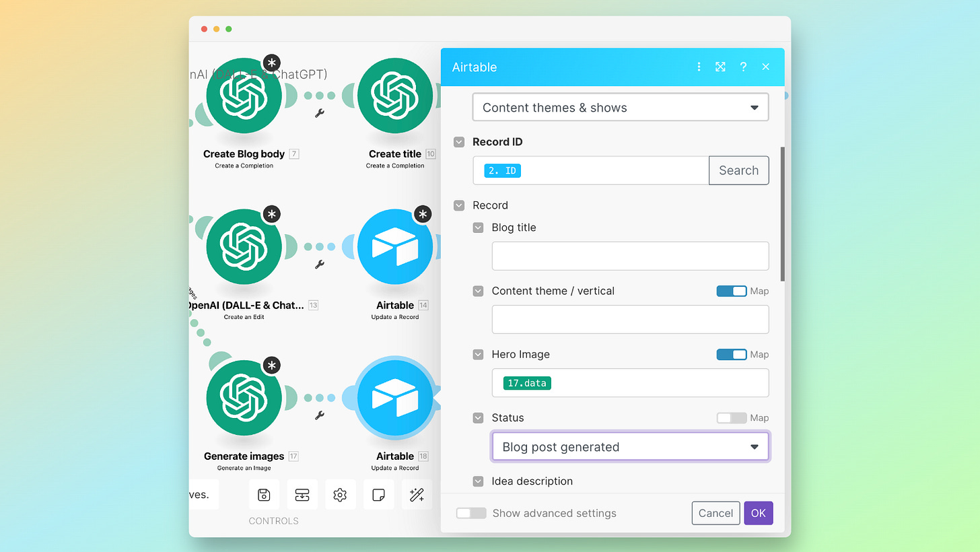Toggle the Hero Image checkbox
Image resolution: width=980 pixels, height=552 pixels.
(x=478, y=354)
